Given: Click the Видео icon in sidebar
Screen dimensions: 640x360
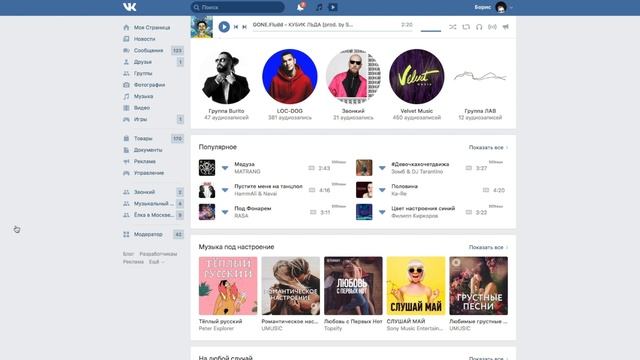Looking at the screenshot, I should (x=126, y=108).
